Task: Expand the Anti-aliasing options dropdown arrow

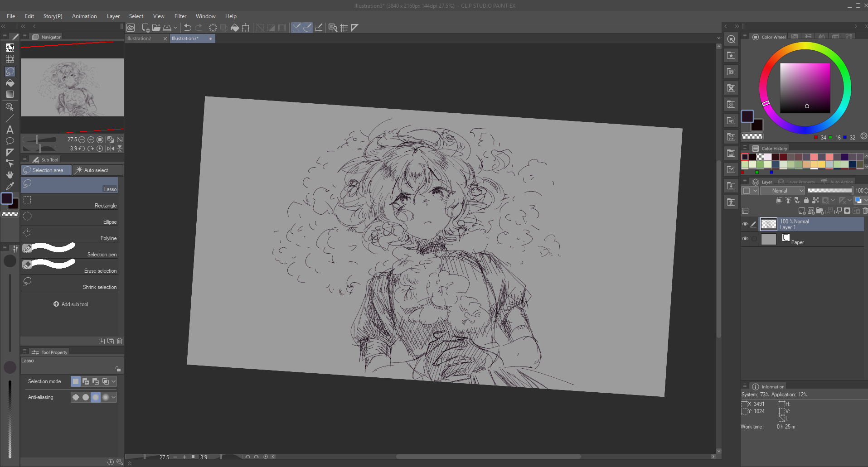Action: tap(113, 397)
